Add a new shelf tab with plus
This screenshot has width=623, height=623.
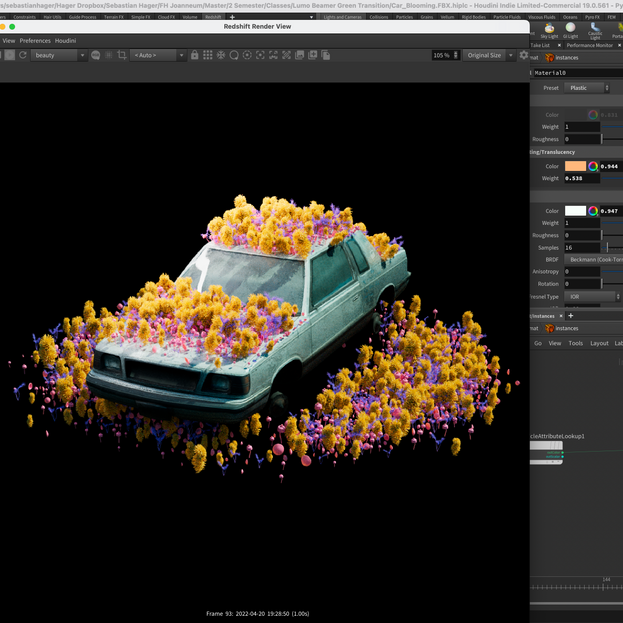coord(232,17)
